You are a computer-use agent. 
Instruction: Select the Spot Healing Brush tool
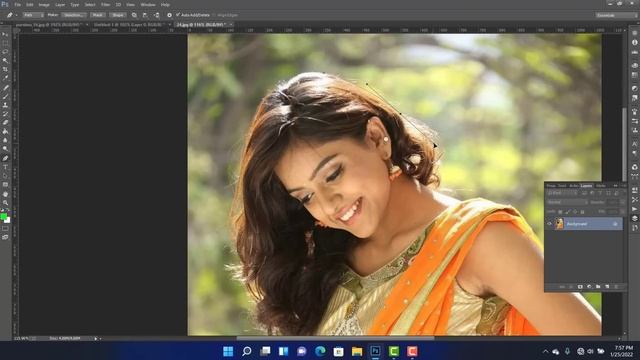[5, 88]
